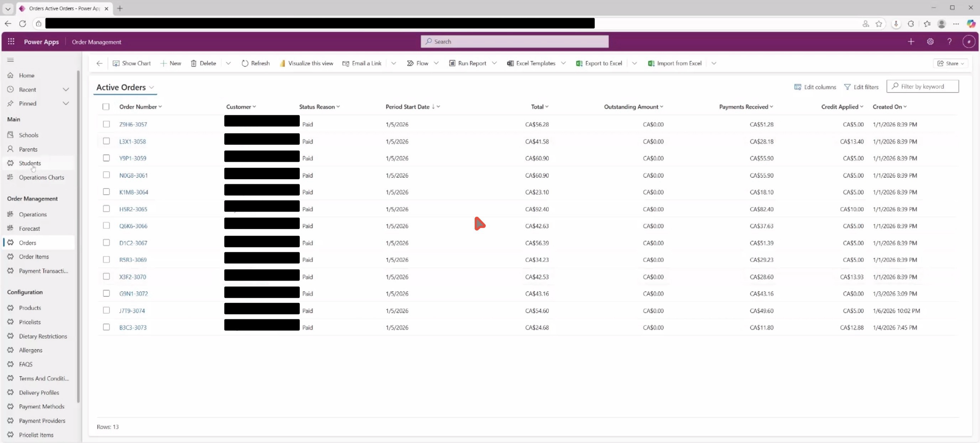
Task: Click the Refresh toolbar icon
Action: click(245, 63)
